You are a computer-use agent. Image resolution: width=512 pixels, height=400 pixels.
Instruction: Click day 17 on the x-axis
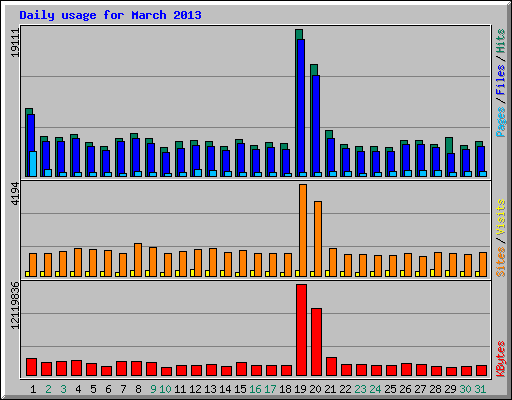[270, 389]
